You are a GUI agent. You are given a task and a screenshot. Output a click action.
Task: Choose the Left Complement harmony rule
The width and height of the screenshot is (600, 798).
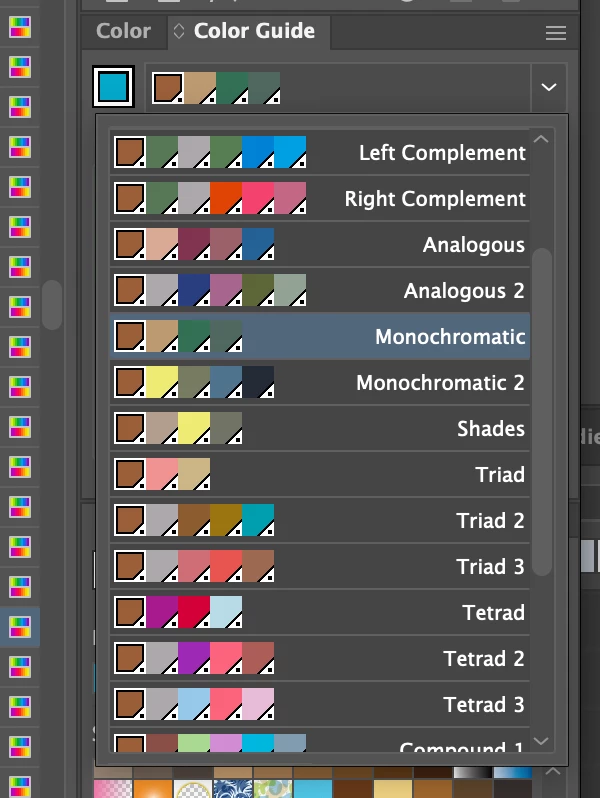click(320, 152)
